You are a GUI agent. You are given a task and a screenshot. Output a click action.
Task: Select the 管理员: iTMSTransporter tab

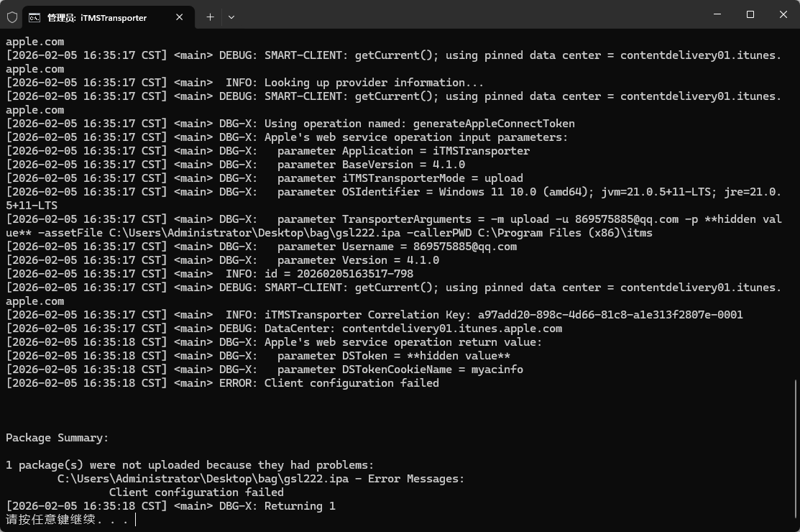click(97, 17)
